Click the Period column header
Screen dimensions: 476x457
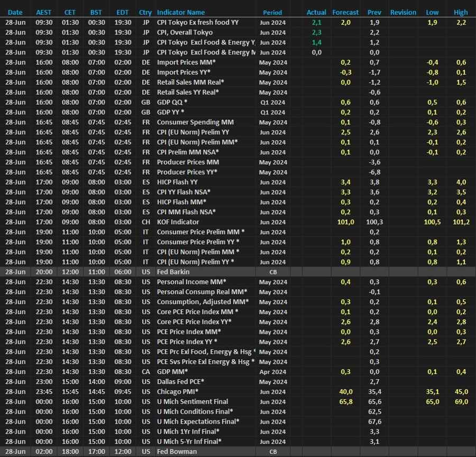272,13
